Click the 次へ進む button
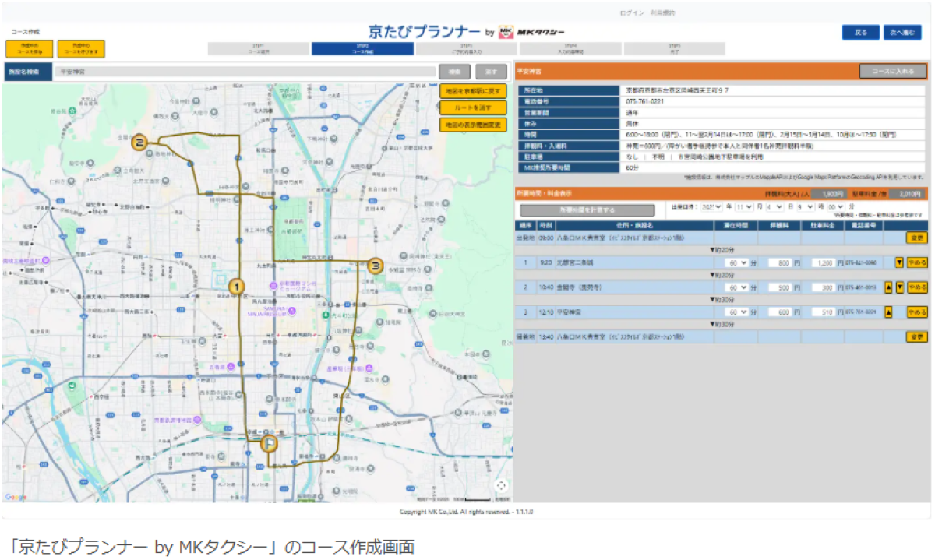 [902, 33]
